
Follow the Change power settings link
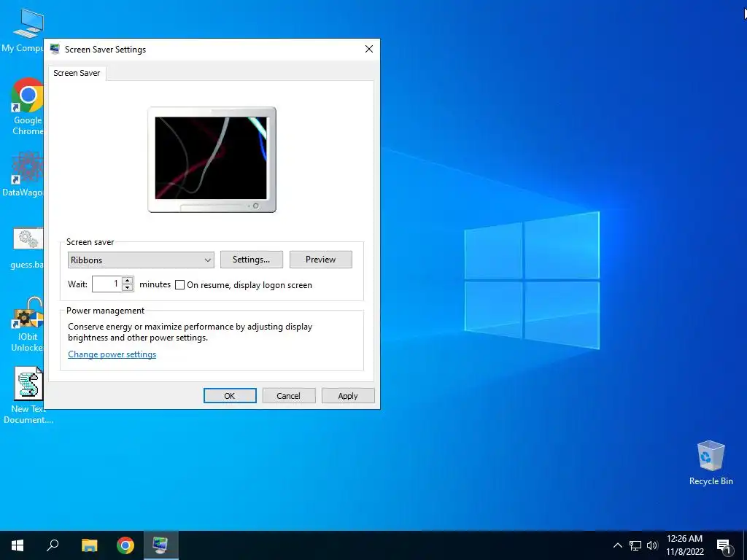pos(112,354)
